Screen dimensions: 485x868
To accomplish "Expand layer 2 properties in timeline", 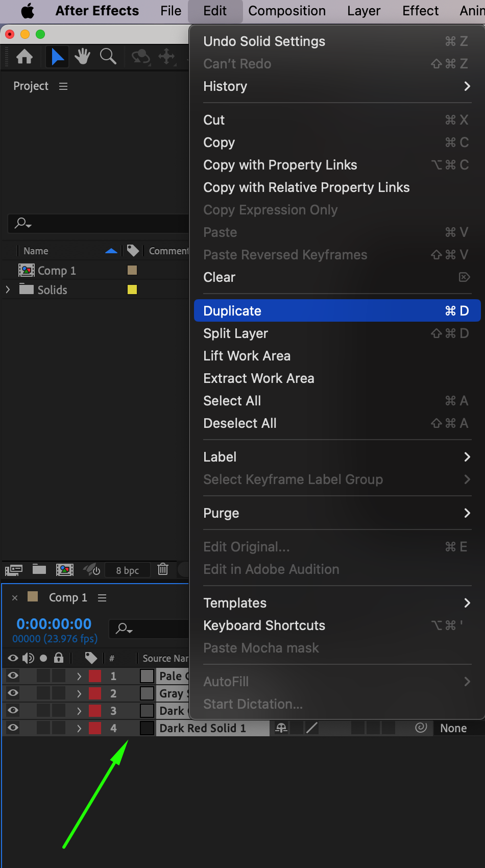I will (79, 693).
